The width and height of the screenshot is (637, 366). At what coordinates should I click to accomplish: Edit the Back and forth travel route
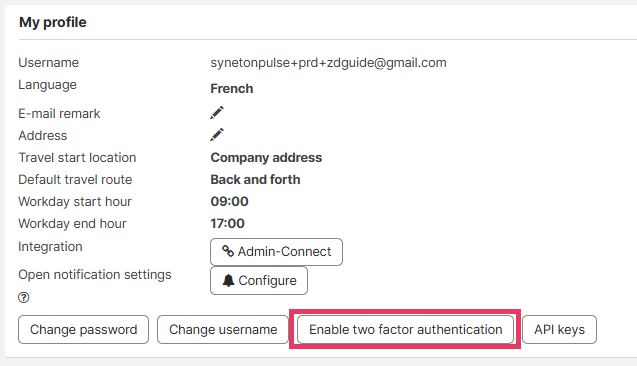pyautogui.click(x=255, y=180)
